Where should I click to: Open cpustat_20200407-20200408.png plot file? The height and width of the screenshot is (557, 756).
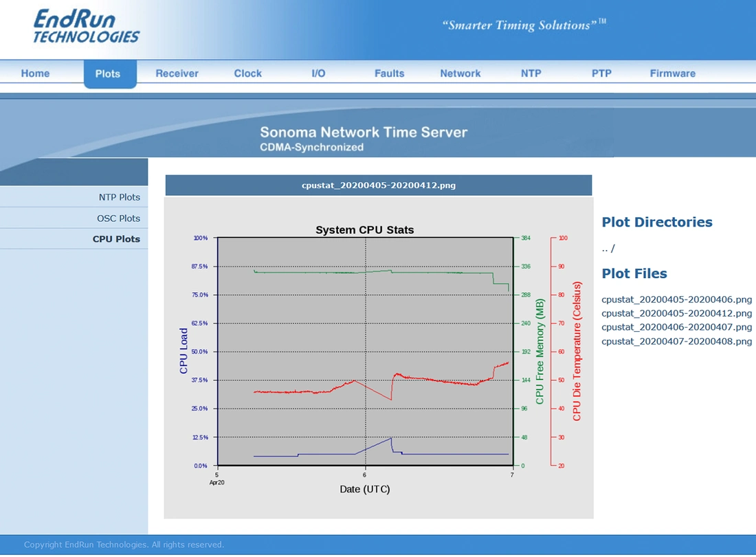[676, 341]
